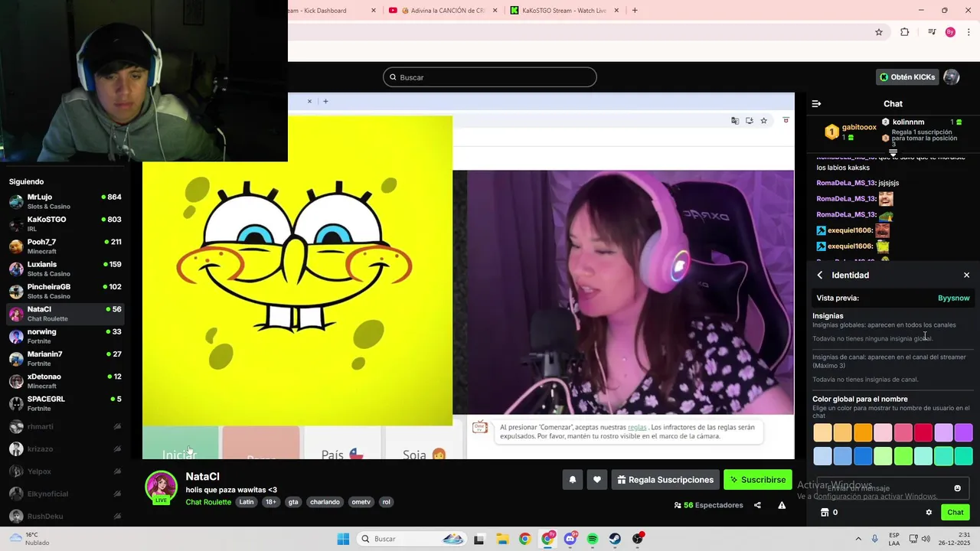980x551 pixels.
Task: Send message with green Chat button
Action: pyautogui.click(x=955, y=513)
